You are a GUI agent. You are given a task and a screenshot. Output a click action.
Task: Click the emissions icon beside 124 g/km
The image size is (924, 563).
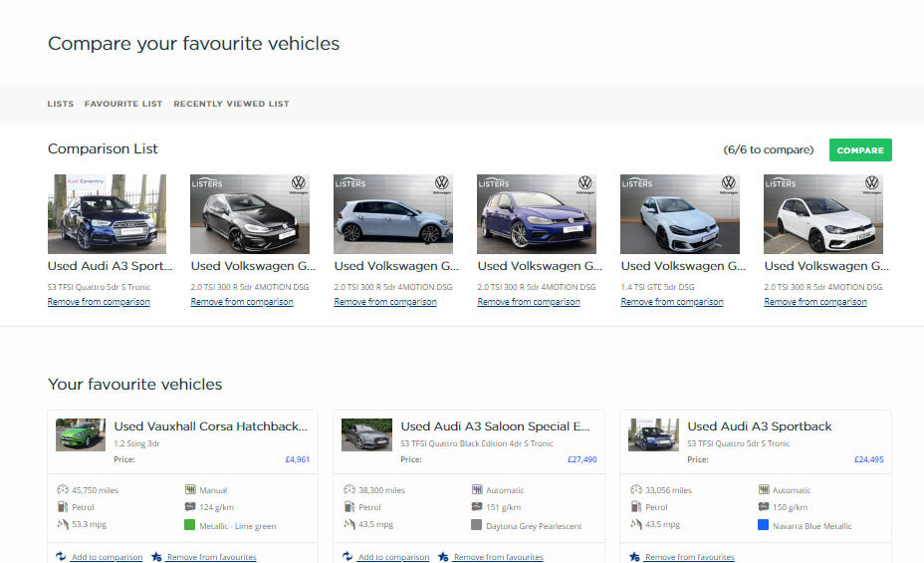[190, 506]
